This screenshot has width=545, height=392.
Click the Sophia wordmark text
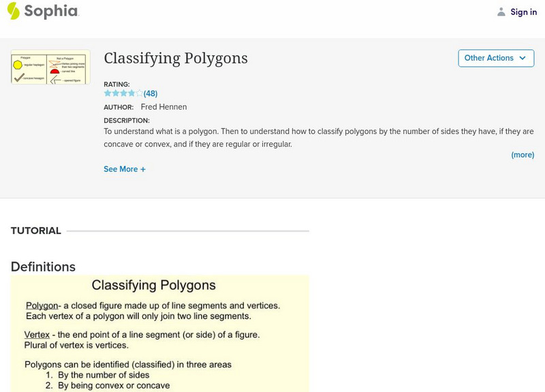point(51,12)
